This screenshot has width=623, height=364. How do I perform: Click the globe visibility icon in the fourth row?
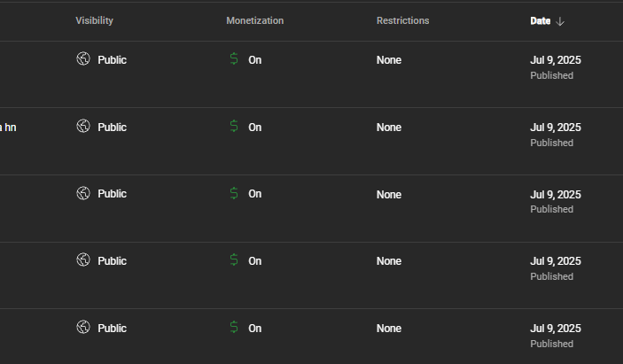coord(83,260)
